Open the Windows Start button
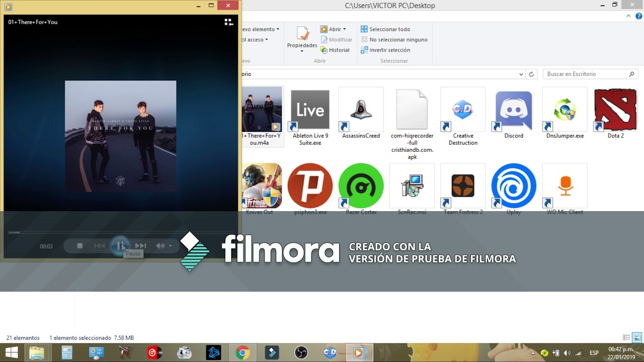 click(12, 353)
